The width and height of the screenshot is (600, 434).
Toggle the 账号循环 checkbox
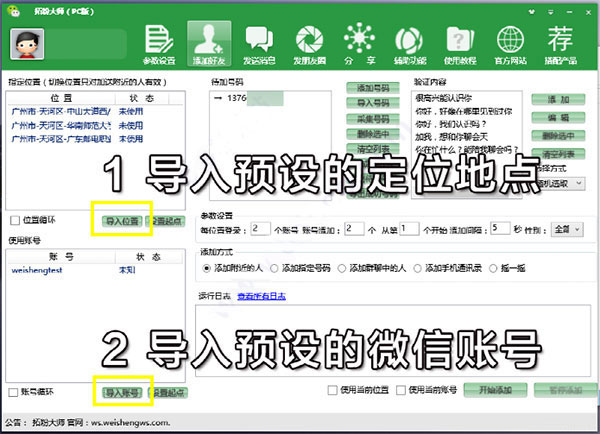(x=13, y=392)
